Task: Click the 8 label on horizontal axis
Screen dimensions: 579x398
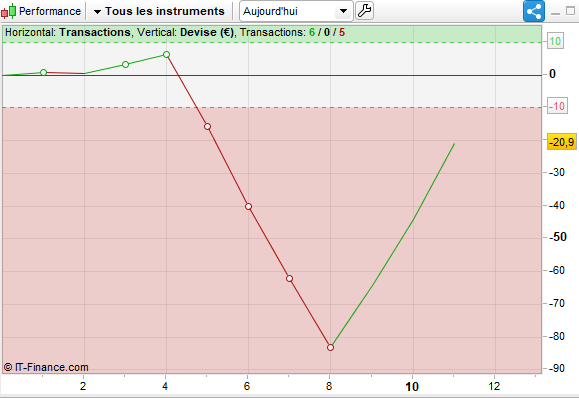Action: click(329, 386)
